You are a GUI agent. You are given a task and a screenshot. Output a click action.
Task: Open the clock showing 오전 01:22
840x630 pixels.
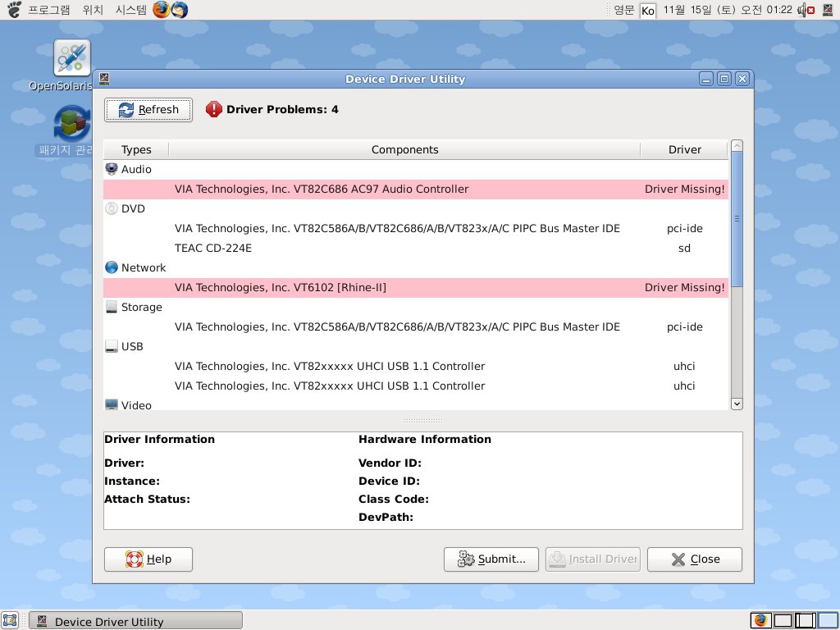727,10
